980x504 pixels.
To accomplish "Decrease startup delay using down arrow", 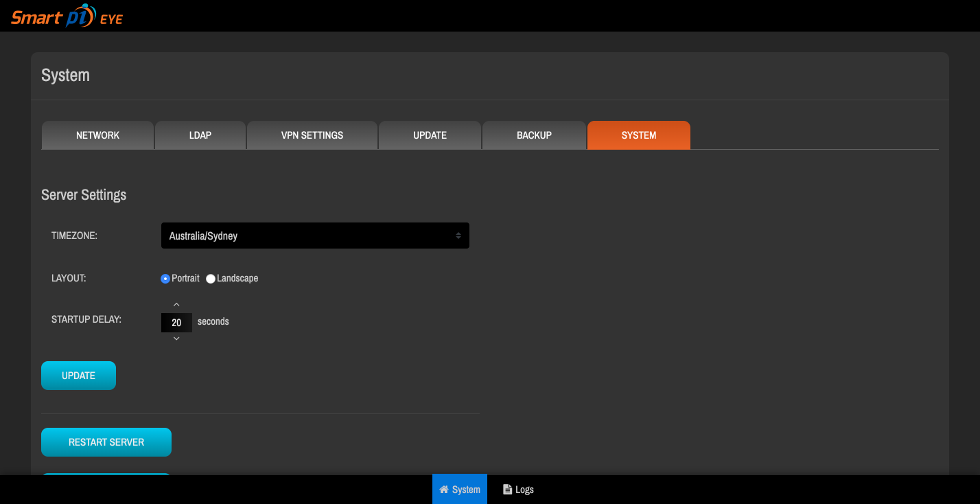I will [176, 338].
